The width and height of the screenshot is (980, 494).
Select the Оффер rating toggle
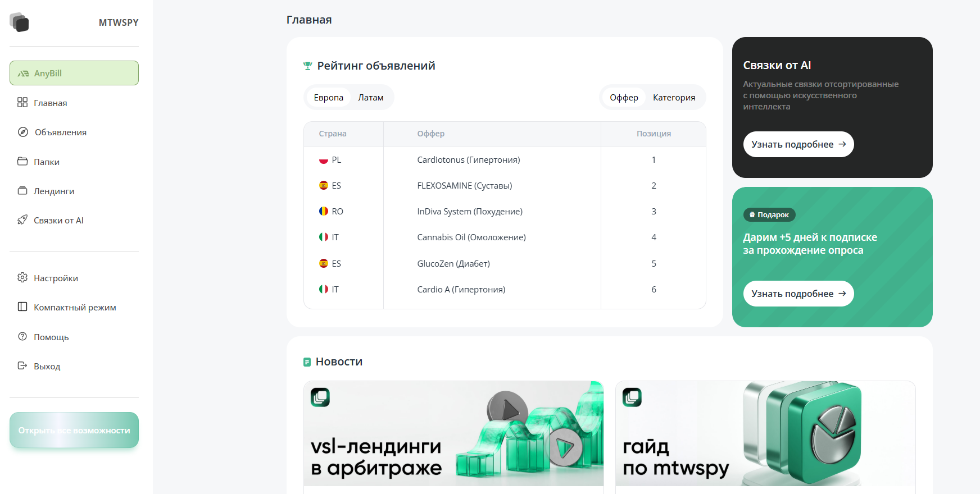pyautogui.click(x=624, y=98)
